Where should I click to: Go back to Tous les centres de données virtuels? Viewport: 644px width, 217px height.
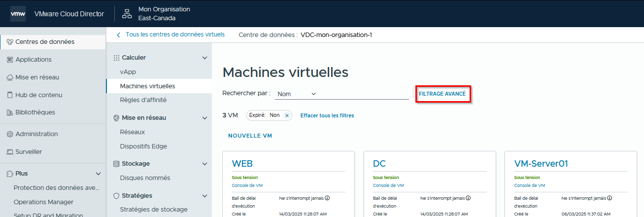(x=175, y=35)
